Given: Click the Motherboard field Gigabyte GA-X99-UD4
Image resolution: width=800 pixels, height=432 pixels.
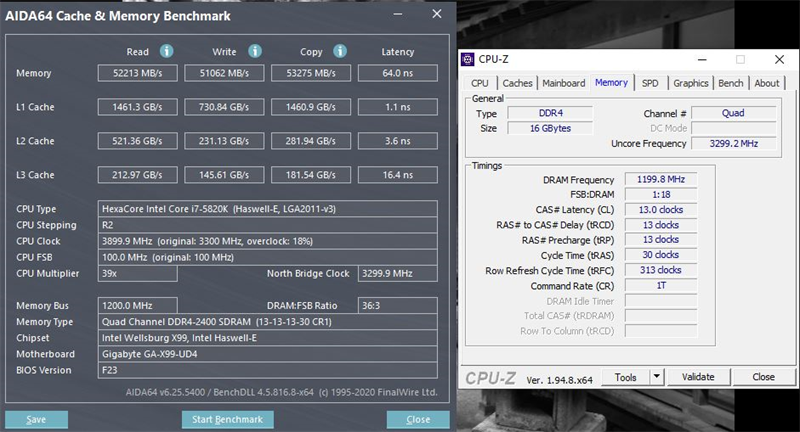Looking at the screenshot, I should [x=267, y=354].
